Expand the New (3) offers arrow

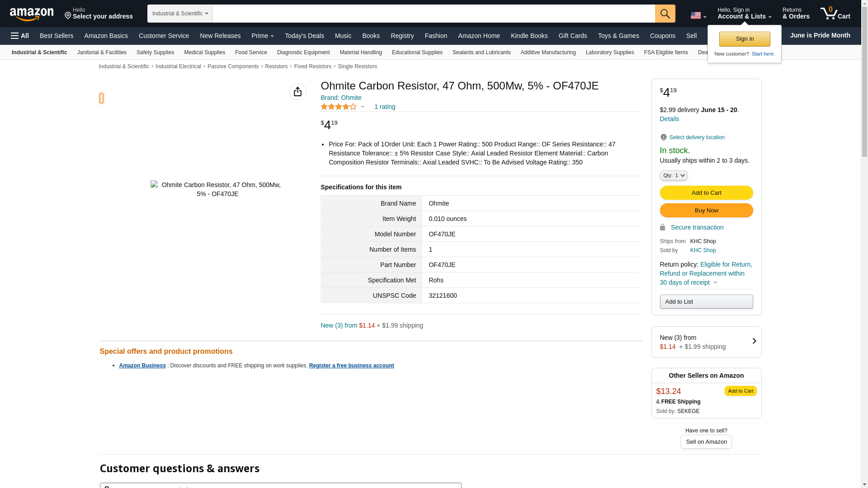click(x=754, y=341)
